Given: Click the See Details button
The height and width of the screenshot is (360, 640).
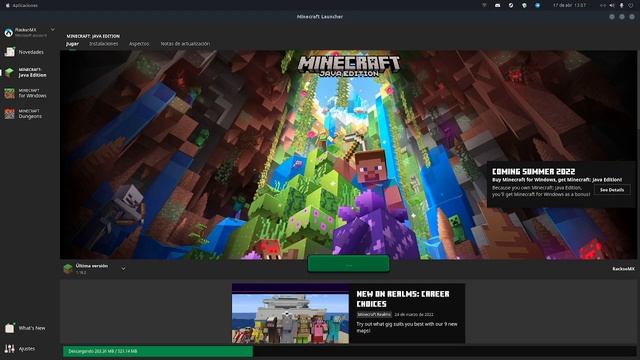Looking at the screenshot, I should (x=612, y=190).
